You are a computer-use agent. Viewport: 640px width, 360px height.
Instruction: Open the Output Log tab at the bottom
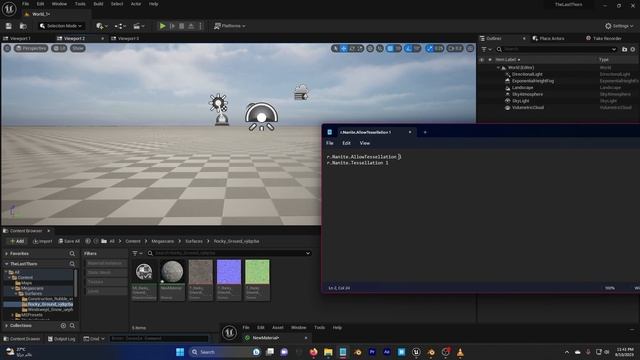pos(61,339)
